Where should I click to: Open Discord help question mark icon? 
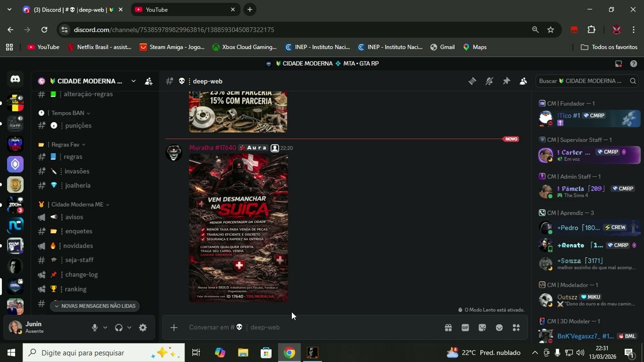click(633, 64)
